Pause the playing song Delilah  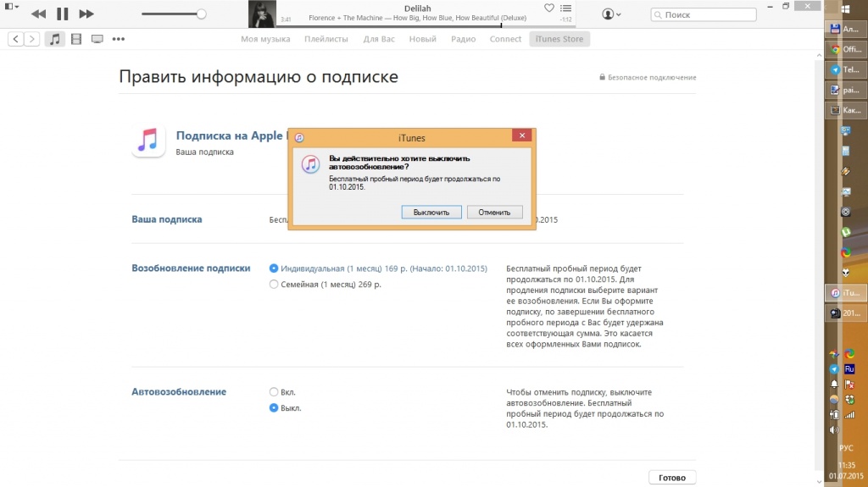(x=63, y=14)
